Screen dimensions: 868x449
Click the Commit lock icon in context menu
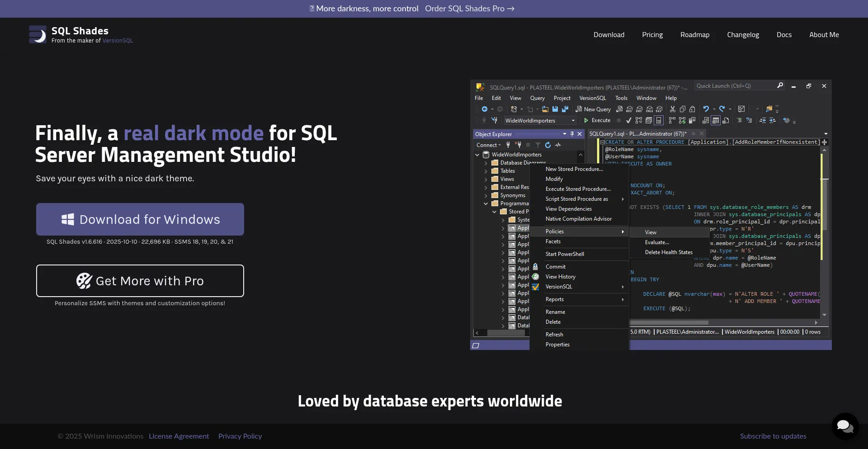pyautogui.click(x=535, y=267)
